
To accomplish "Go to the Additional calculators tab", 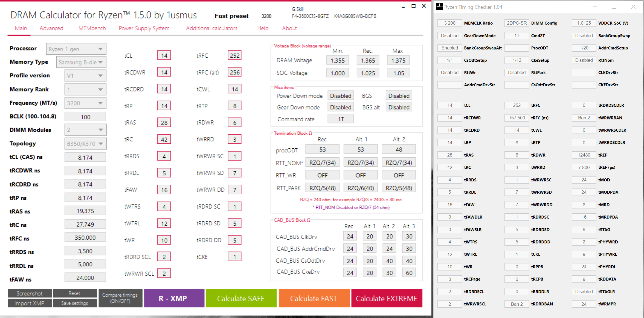I will click(211, 28).
